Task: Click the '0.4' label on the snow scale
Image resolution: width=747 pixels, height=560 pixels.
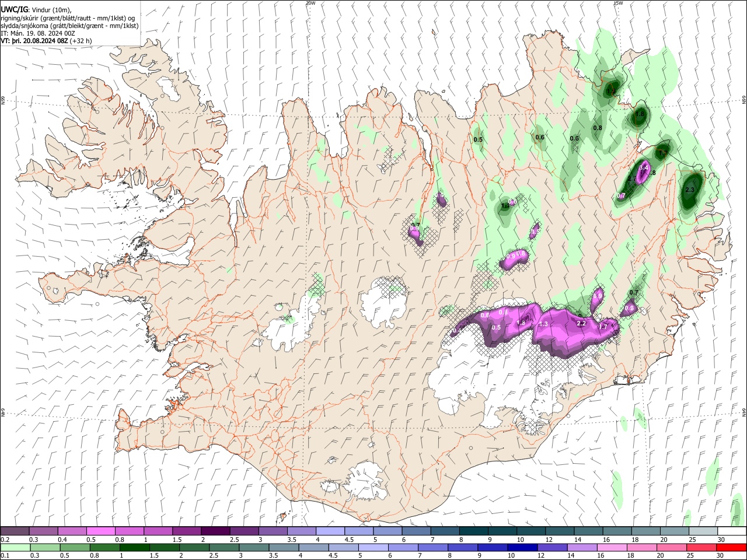Action: point(62,540)
